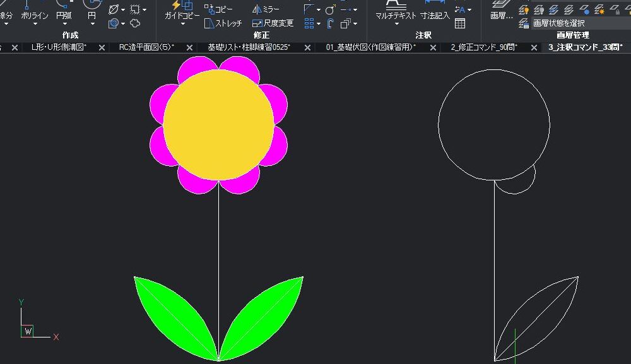Image resolution: width=631 pixels, height=364 pixels.
Task: Click the hatch region icon in 作成 panel
Action: pos(114,24)
